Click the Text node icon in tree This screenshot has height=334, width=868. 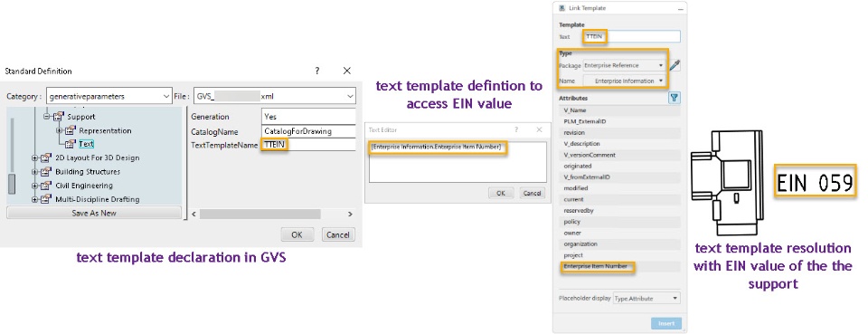70,144
